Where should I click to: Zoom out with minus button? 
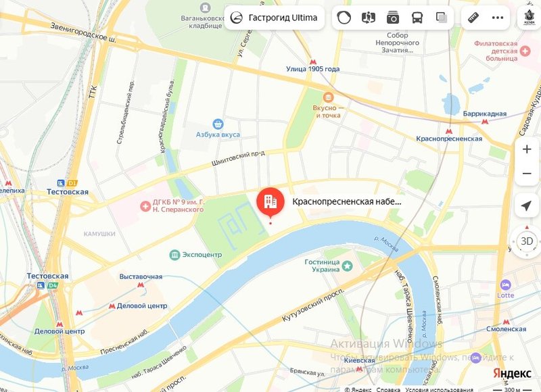[x=527, y=174]
